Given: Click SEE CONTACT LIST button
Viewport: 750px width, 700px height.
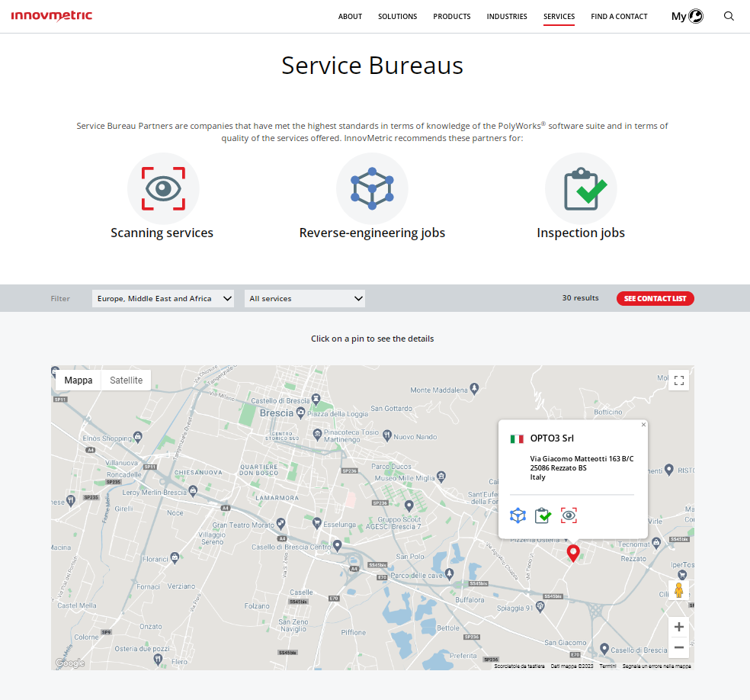Looking at the screenshot, I should pos(655,298).
